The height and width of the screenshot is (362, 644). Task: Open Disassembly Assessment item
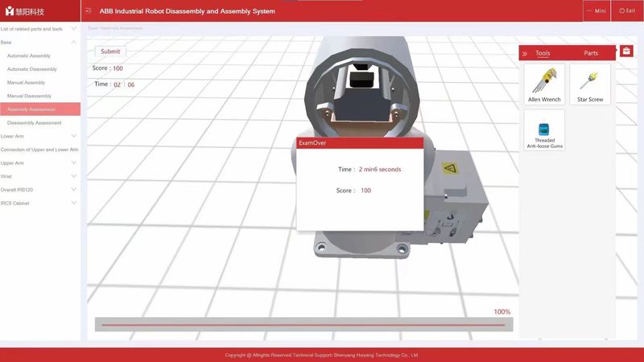coord(34,123)
